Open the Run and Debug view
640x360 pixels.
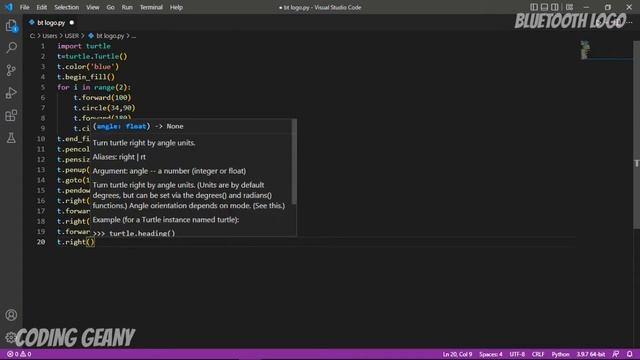(x=11, y=93)
